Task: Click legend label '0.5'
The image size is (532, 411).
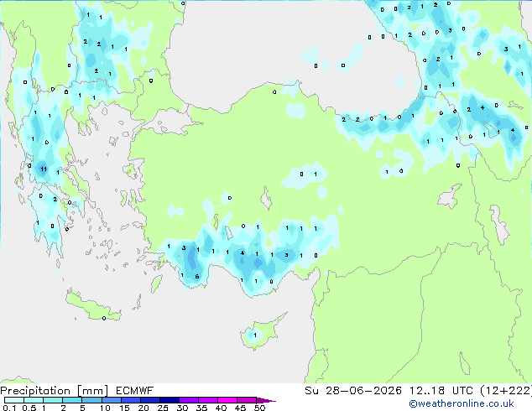Action: [29, 408]
